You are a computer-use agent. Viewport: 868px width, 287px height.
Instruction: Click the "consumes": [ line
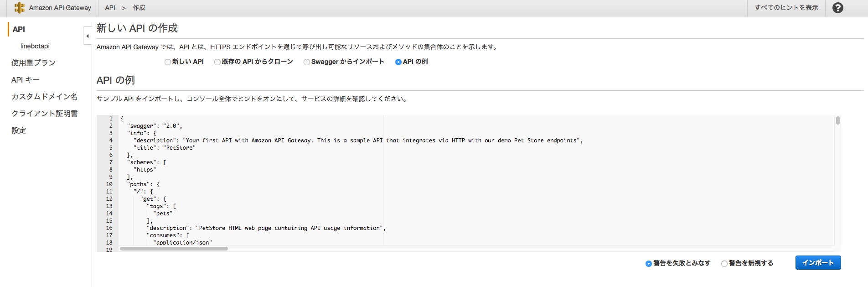(x=168, y=235)
